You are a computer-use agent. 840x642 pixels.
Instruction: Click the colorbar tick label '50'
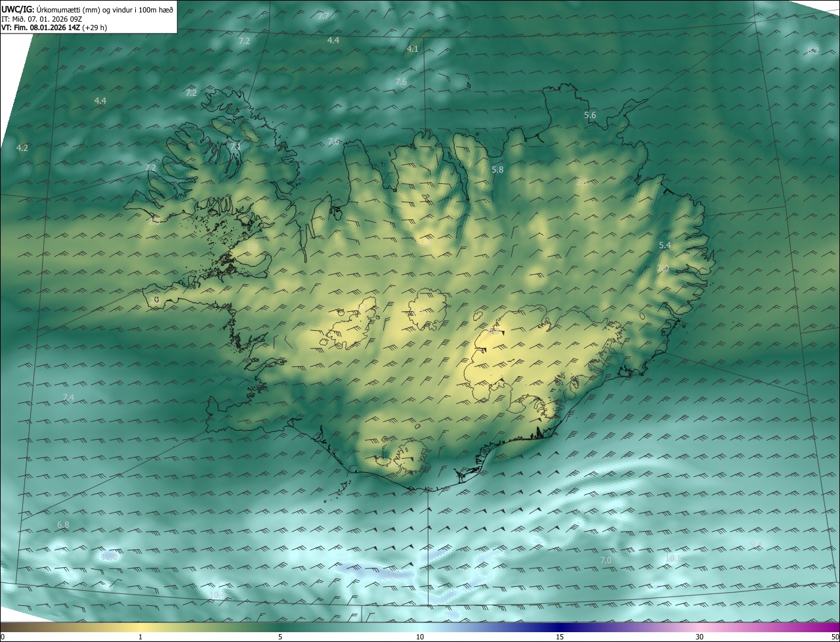tap(835, 637)
